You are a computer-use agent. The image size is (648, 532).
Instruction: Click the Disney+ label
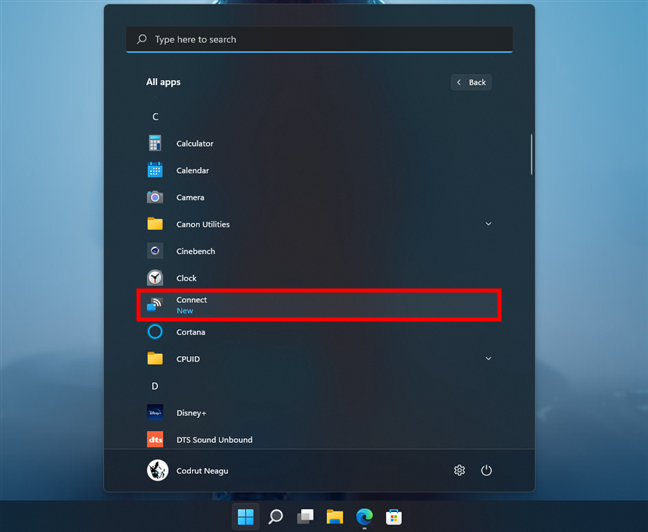[191, 413]
